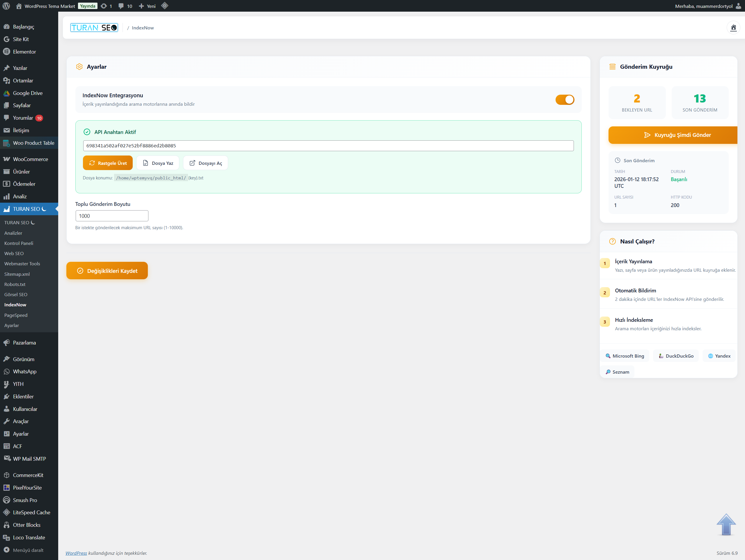745x560 pixels.
Task: Click the updates icon in the admin bar
Action: click(104, 6)
